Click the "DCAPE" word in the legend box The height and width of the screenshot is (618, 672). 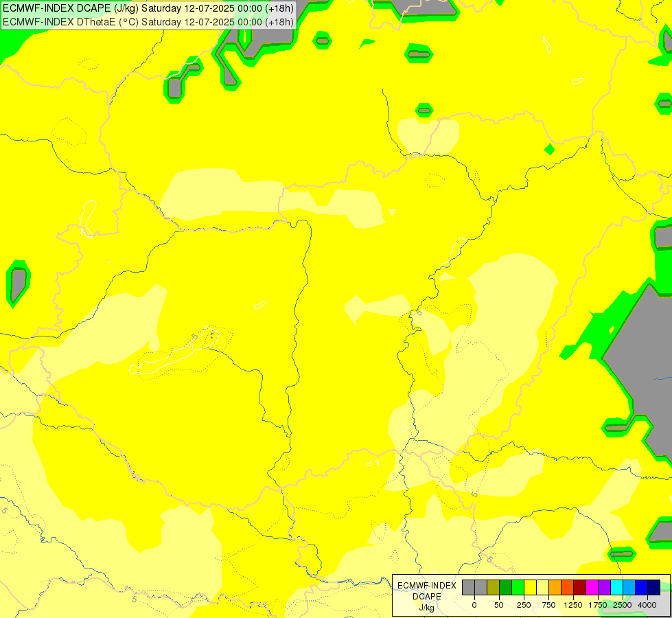(x=427, y=597)
